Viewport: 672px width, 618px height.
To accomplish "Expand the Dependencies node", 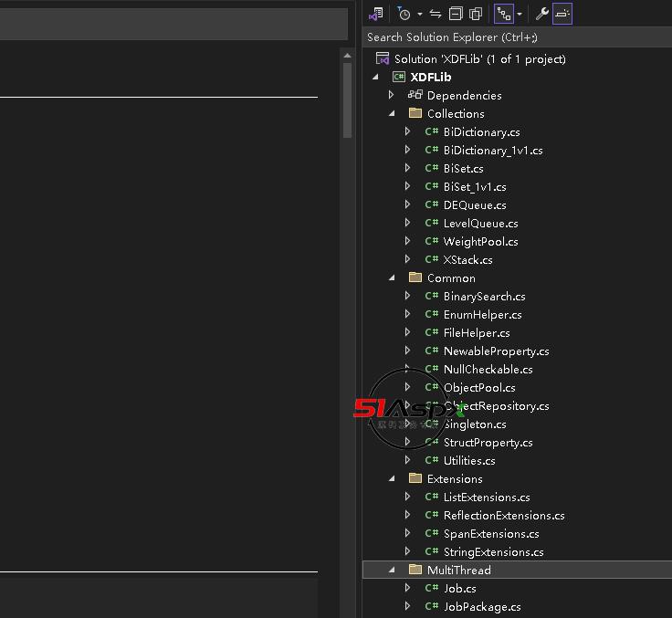I will point(392,96).
